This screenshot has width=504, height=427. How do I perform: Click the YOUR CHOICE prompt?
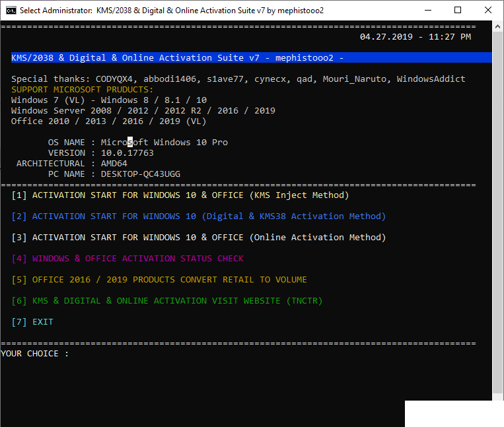tap(35, 354)
